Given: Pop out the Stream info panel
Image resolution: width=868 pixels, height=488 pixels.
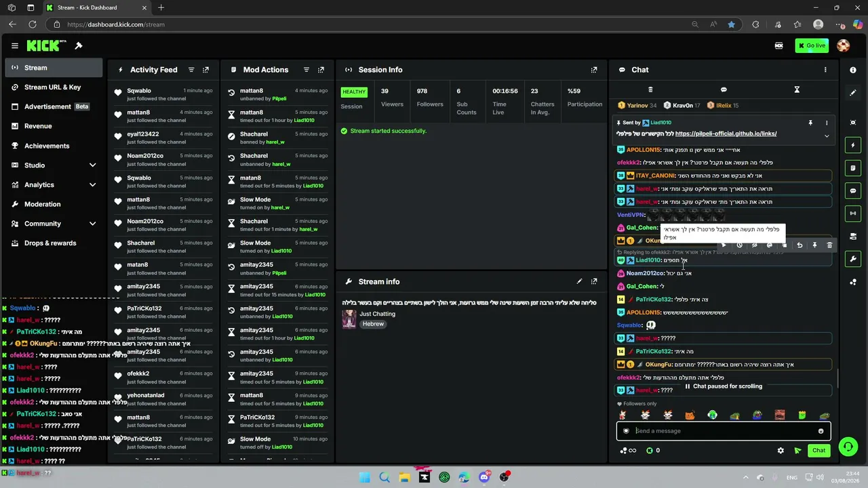Looking at the screenshot, I should click(594, 281).
